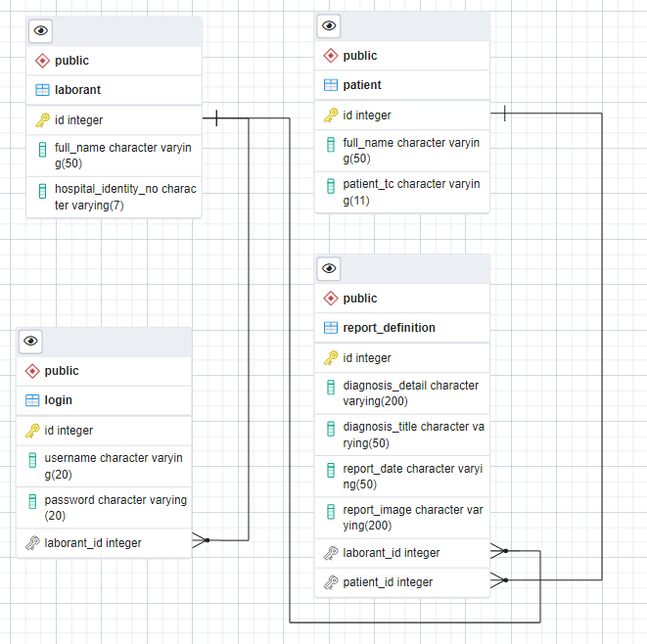
Task: Select password character varying(20) column
Action: [x=104, y=508]
